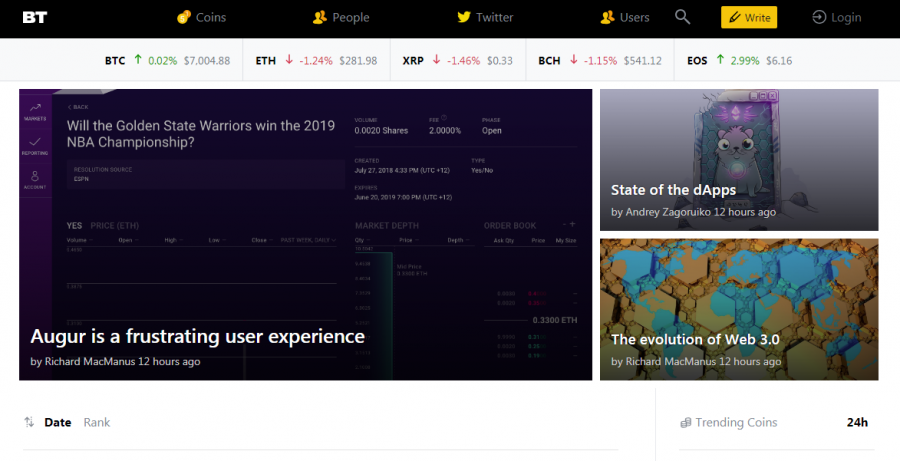Click BCH change -1.15%
Screen dimensions: 900x461
(600, 60)
